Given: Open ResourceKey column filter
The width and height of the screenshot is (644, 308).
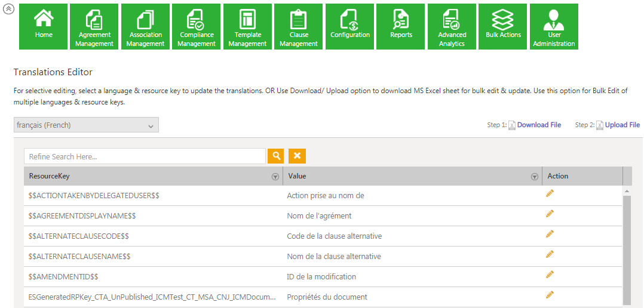Looking at the screenshot, I should pyautogui.click(x=275, y=177).
